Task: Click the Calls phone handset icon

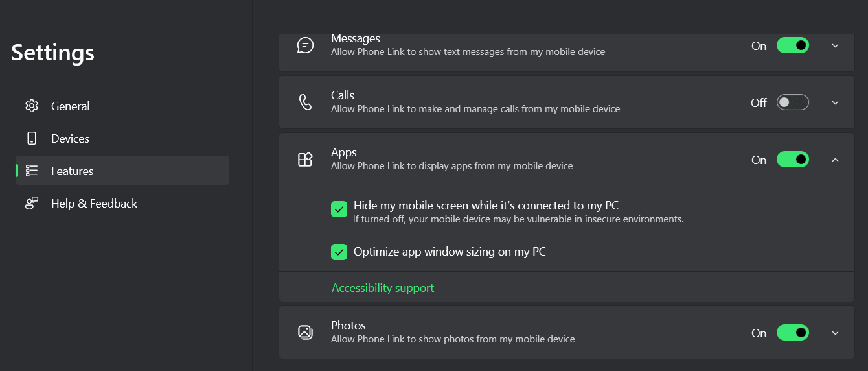Action: pos(305,102)
